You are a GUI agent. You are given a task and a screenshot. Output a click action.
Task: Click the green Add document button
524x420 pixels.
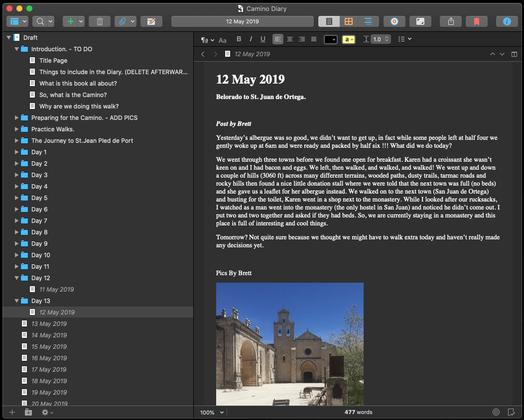click(71, 21)
